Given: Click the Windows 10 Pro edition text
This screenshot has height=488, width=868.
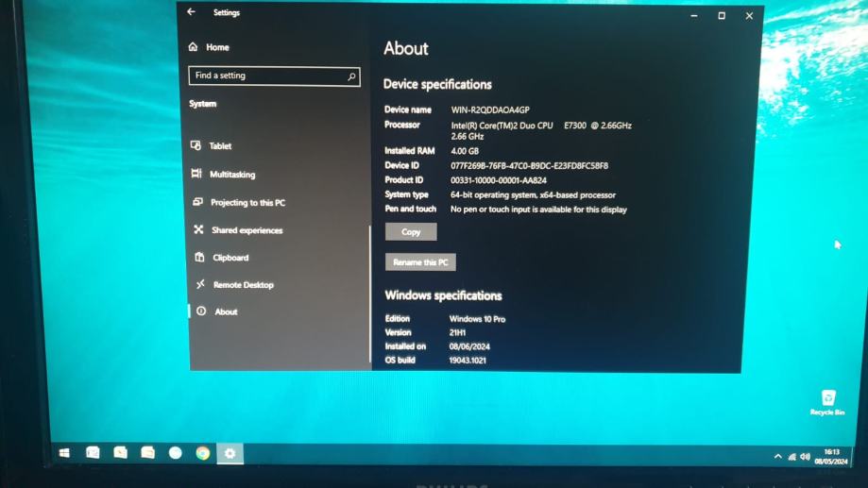Looking at the screenshot, I should [x=477, y=319].
